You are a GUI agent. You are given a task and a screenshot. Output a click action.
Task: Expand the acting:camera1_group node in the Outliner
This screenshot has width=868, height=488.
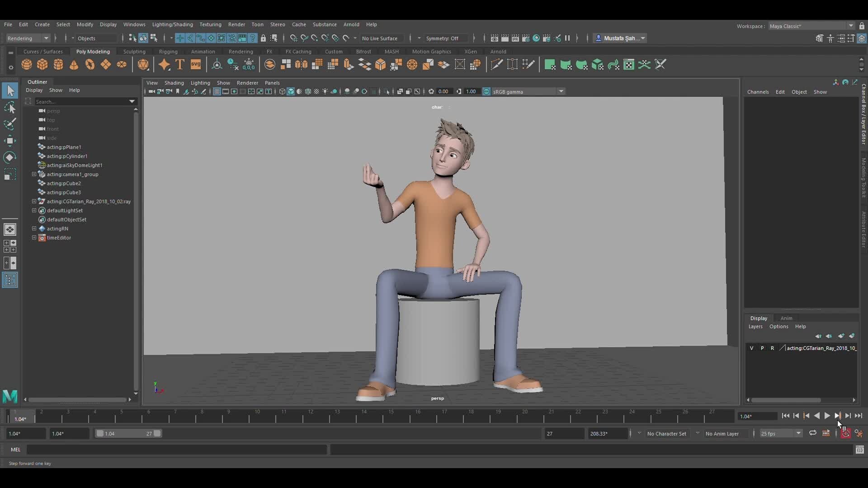34,174
